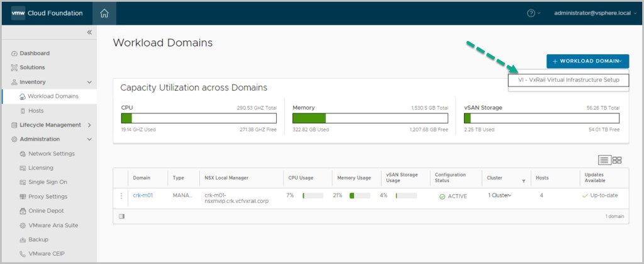Go to Hosts in the sidebar
This screenshot has width=644, height=264.
36,111
